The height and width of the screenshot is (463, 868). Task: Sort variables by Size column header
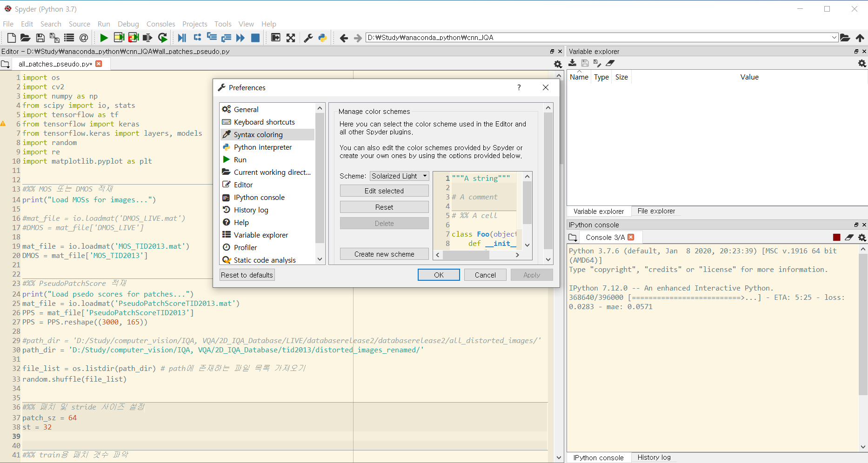coord(621,77)
